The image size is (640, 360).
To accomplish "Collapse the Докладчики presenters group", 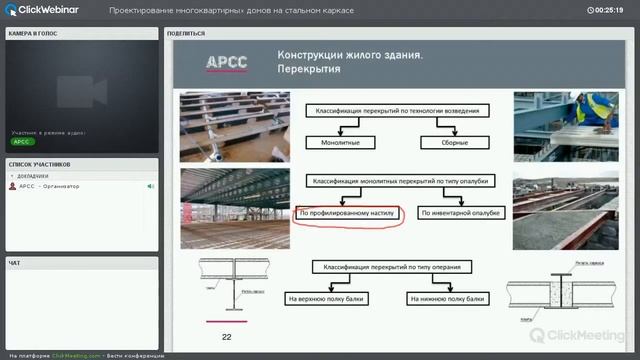I will tap(12, 176).
